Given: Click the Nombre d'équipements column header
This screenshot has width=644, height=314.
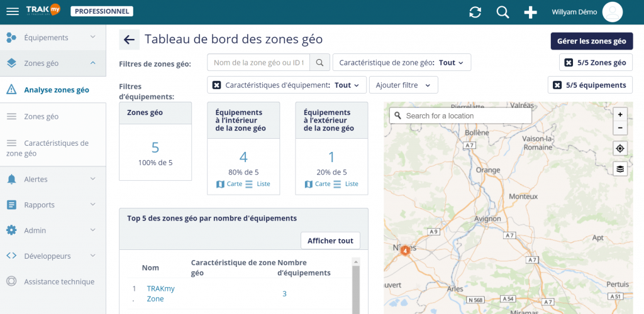Looking at the screenshot, I should coord(304,268).
